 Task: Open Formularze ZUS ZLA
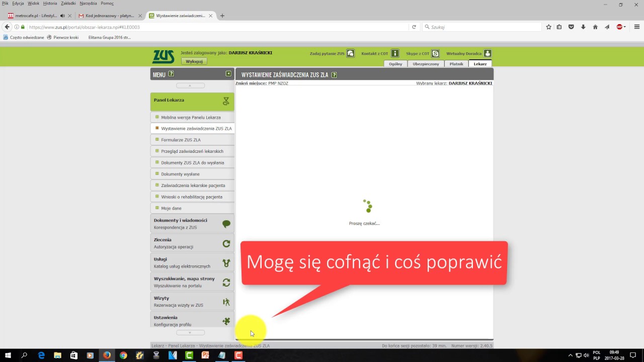click(192, 140)
